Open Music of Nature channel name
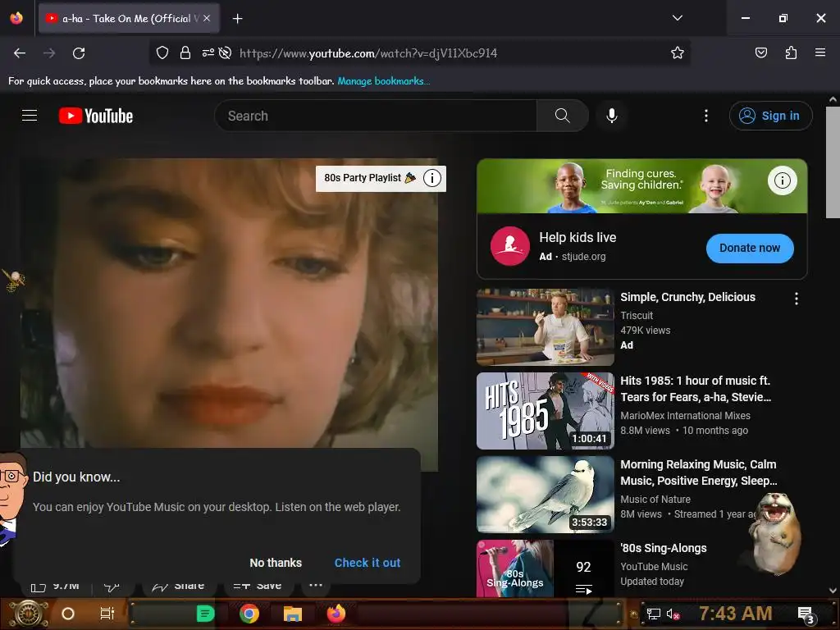The width and height of the screenshot is (840, 630). point(655,500)
